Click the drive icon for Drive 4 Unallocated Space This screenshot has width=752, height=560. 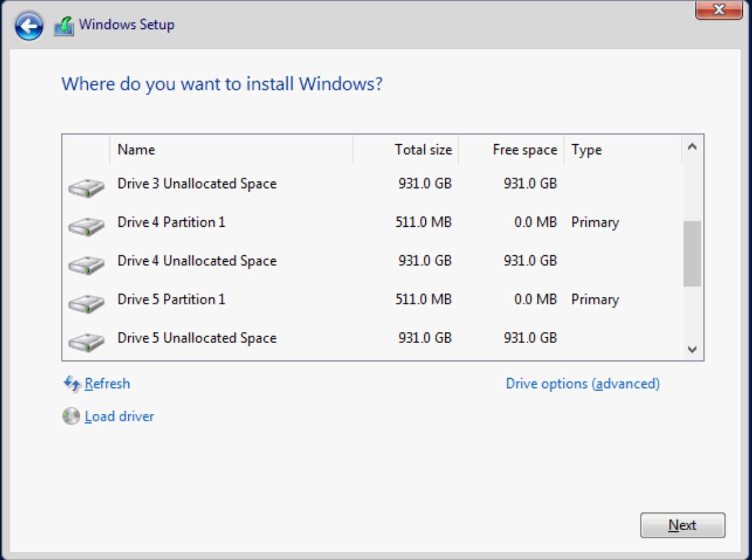tap(86, 265)
